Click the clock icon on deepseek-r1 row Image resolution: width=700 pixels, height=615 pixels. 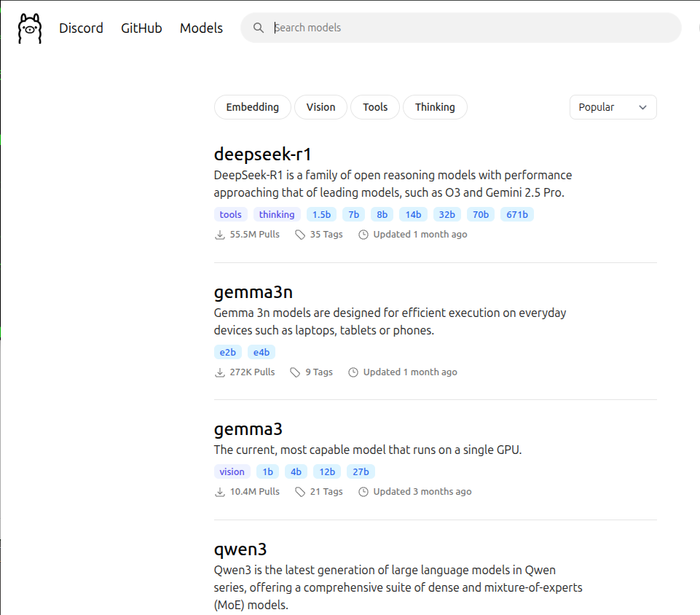pos(363,235)
